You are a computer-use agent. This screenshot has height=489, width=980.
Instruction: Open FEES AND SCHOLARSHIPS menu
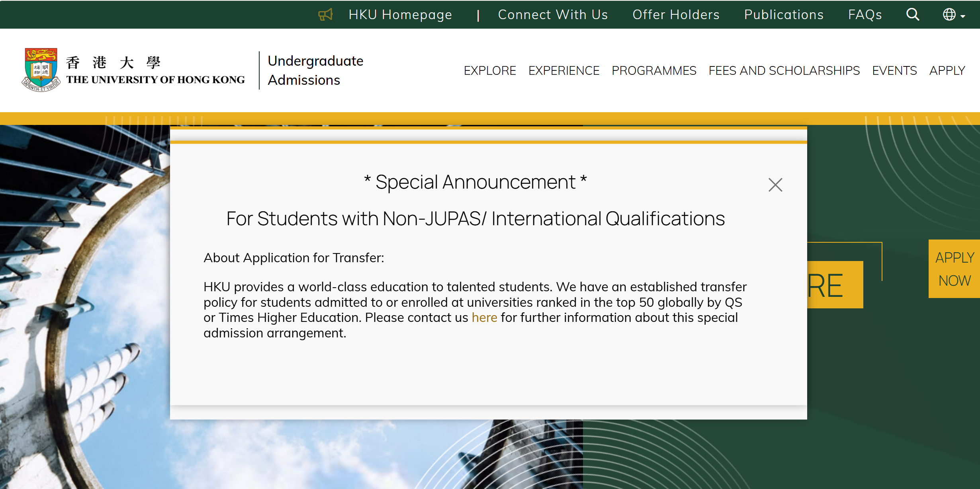pos(784,70)
